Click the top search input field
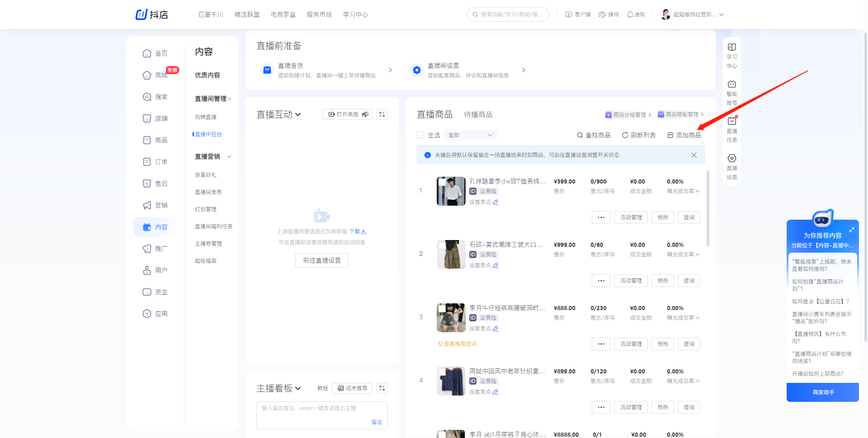 508,14
